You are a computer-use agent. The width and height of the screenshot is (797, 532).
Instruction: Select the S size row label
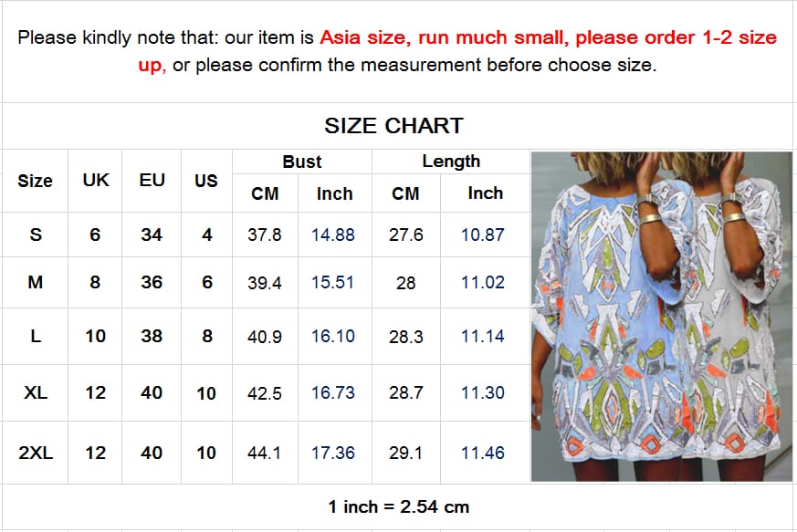coord(36,235)
